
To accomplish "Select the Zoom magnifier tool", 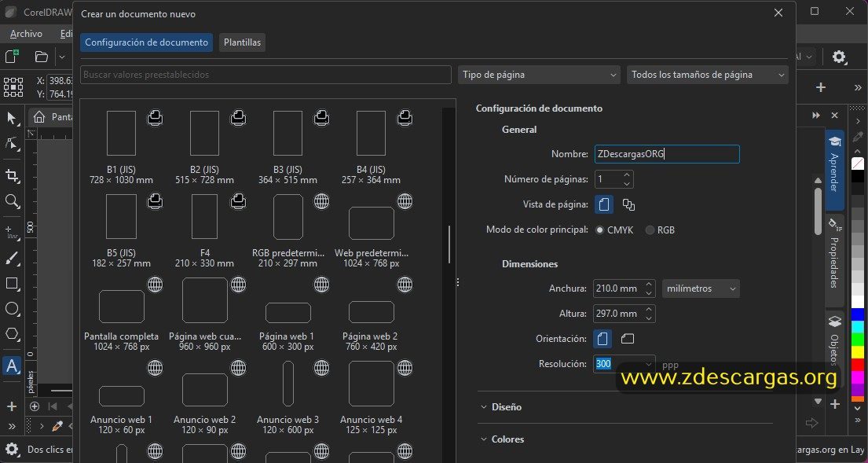I will pos(12,201).
